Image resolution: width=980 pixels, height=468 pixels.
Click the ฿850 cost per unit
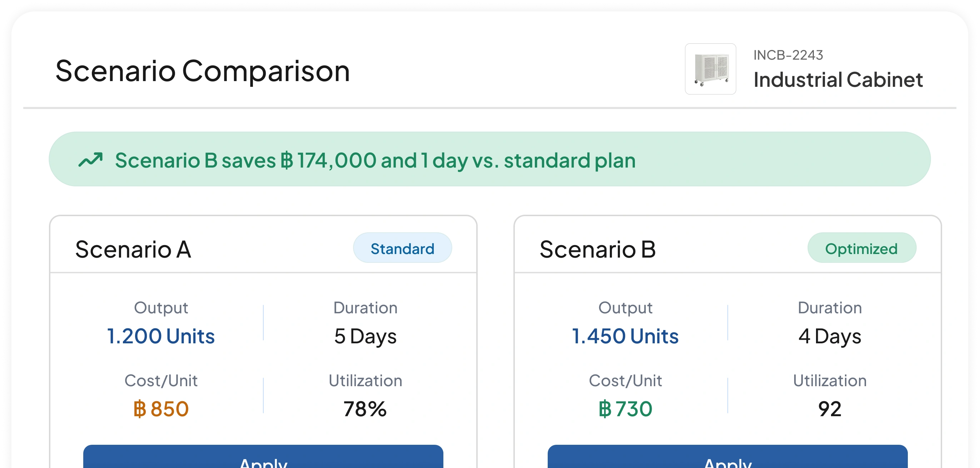coord(161,409)
